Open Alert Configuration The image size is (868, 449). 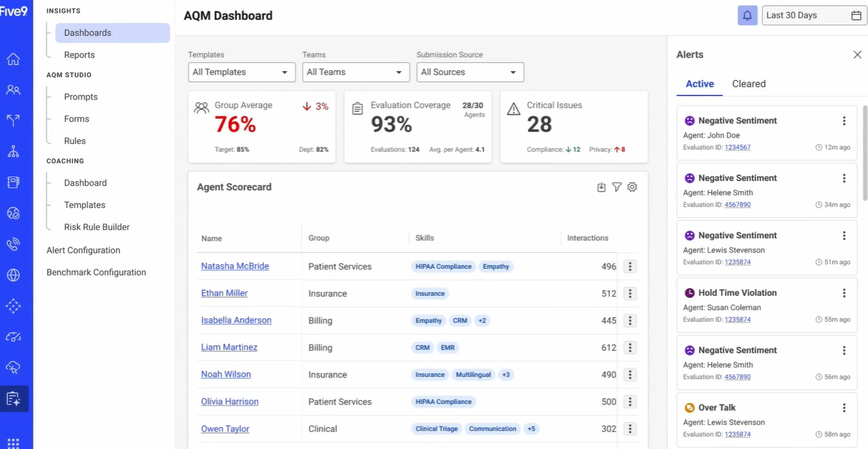point(83,250)
